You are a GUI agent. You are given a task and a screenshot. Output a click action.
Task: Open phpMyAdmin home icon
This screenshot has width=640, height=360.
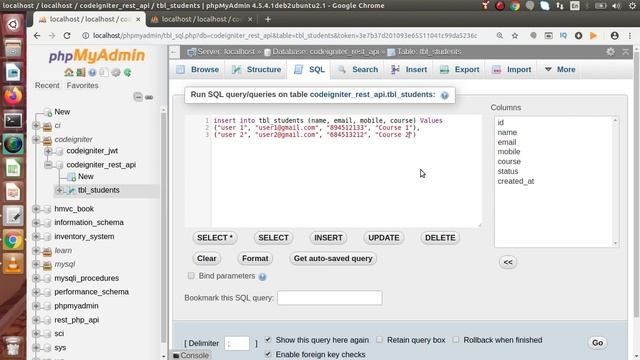tap(69, 72)
